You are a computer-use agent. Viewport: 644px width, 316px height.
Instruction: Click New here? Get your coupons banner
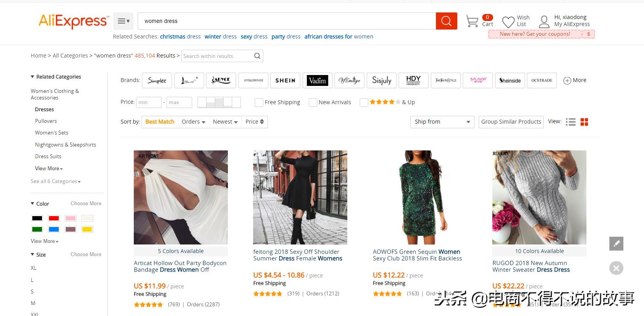(x=541, y=34)
